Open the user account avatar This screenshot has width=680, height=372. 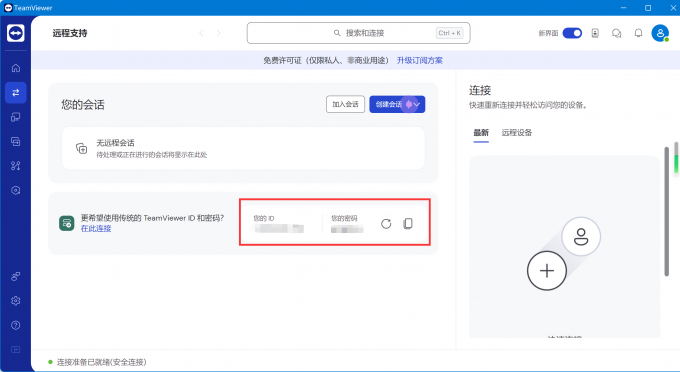(x=660, y=33)
